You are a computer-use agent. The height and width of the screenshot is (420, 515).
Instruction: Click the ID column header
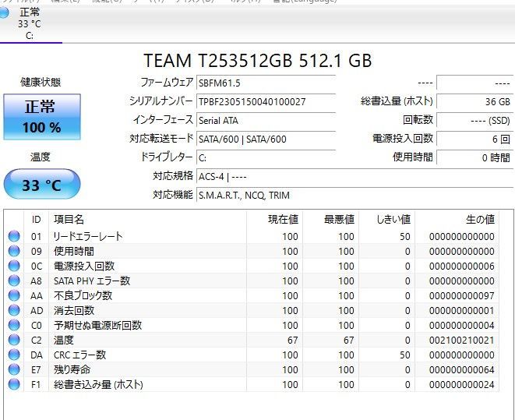tap(36, 220)
